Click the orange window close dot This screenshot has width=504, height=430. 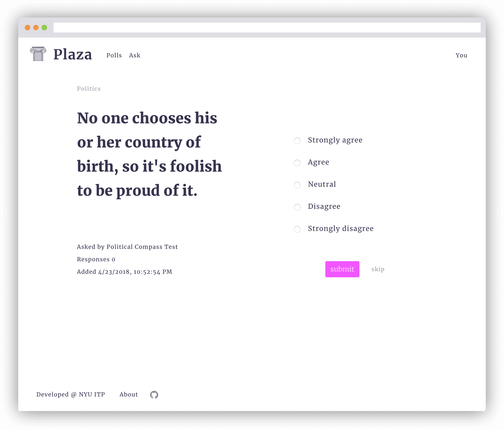tap(27, 27)
